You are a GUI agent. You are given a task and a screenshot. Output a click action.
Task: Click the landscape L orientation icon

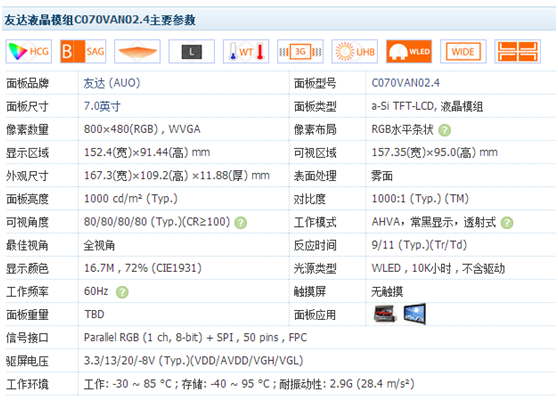click(191, 52)
